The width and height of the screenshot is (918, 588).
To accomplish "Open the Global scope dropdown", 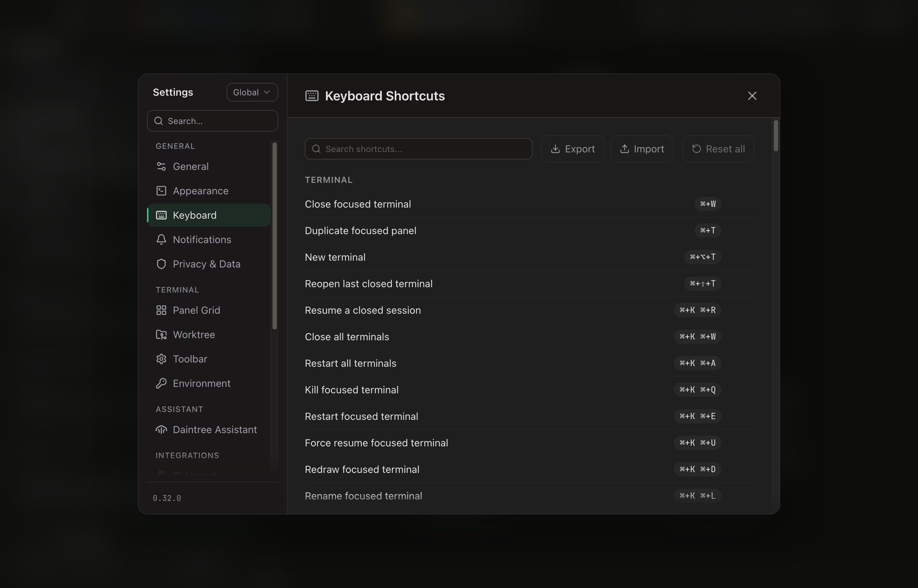I will coord(252,93).
